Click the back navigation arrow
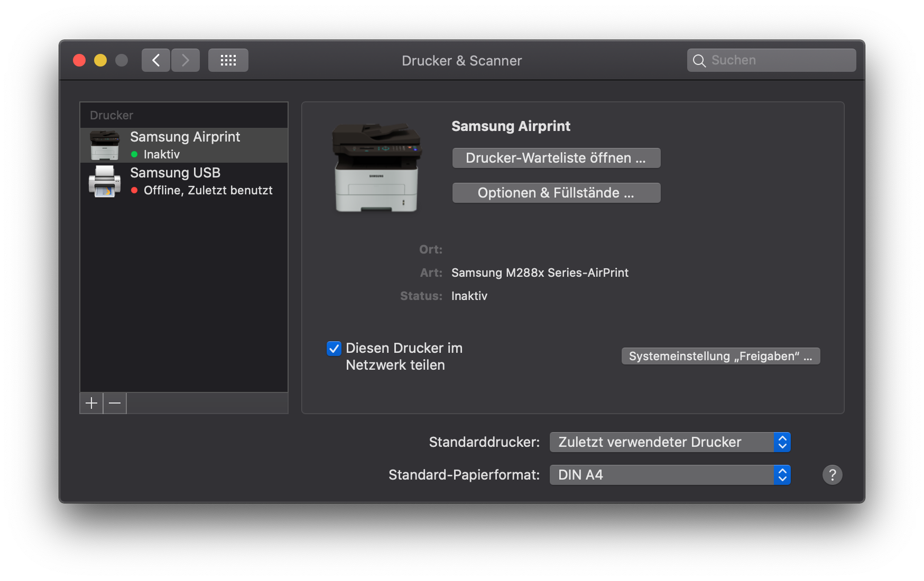The height and width of the screenshot is (581, 924). click(156, 60)
